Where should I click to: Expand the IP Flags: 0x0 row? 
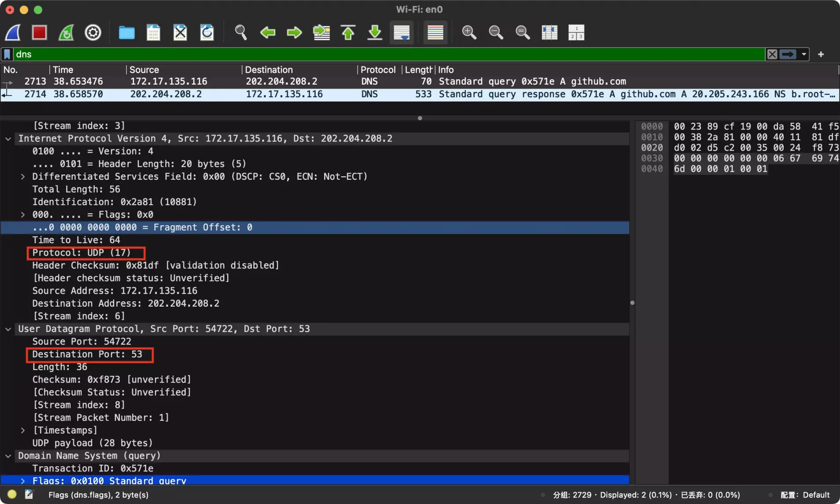pyautogui.click(x=22, y=215)
